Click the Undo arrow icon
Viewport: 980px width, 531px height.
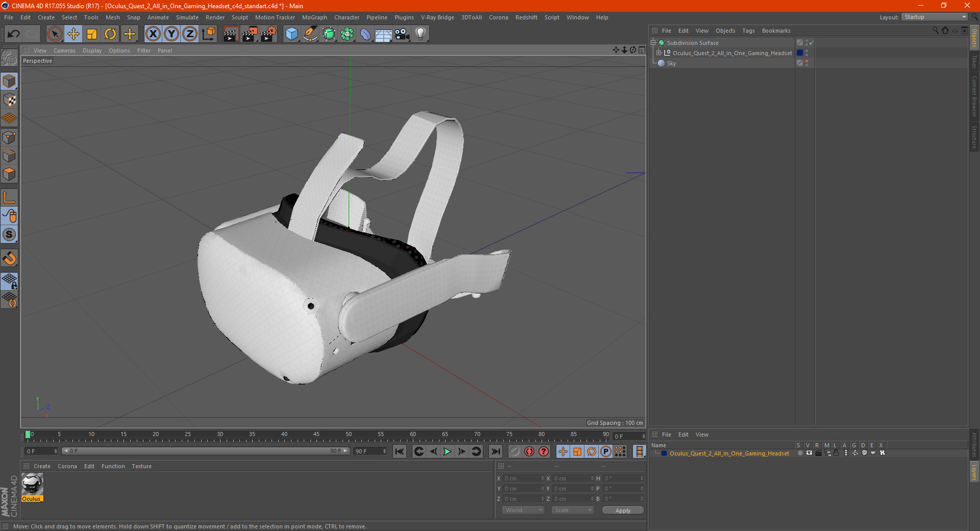(14, 34)
